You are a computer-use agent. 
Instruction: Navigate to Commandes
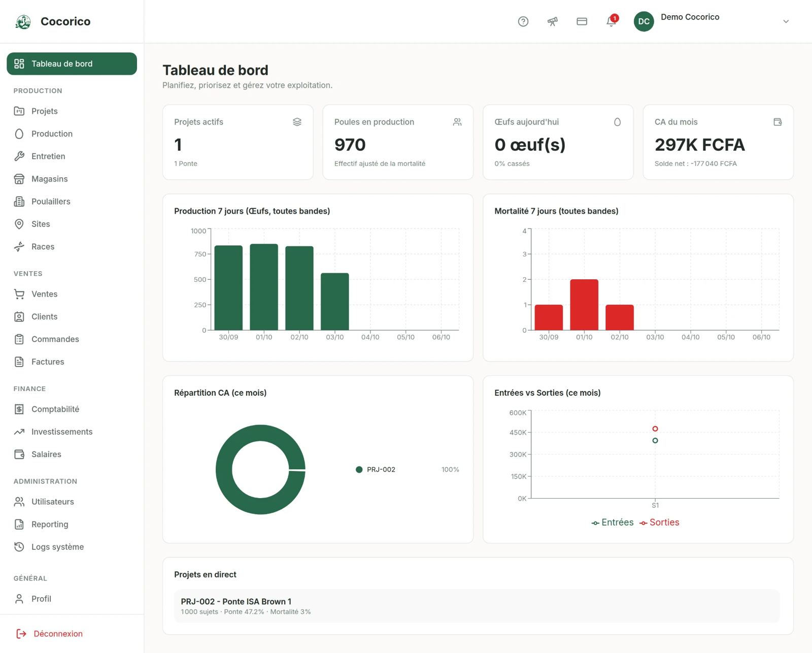point(72,339)
